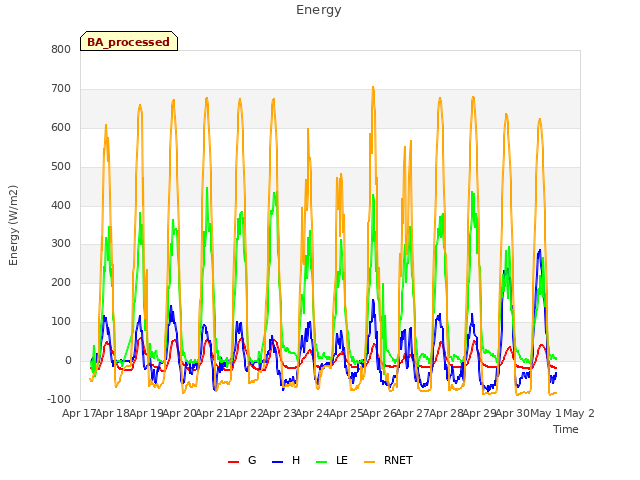Click the 300 y-axis tick label

[x=61, y=244]
